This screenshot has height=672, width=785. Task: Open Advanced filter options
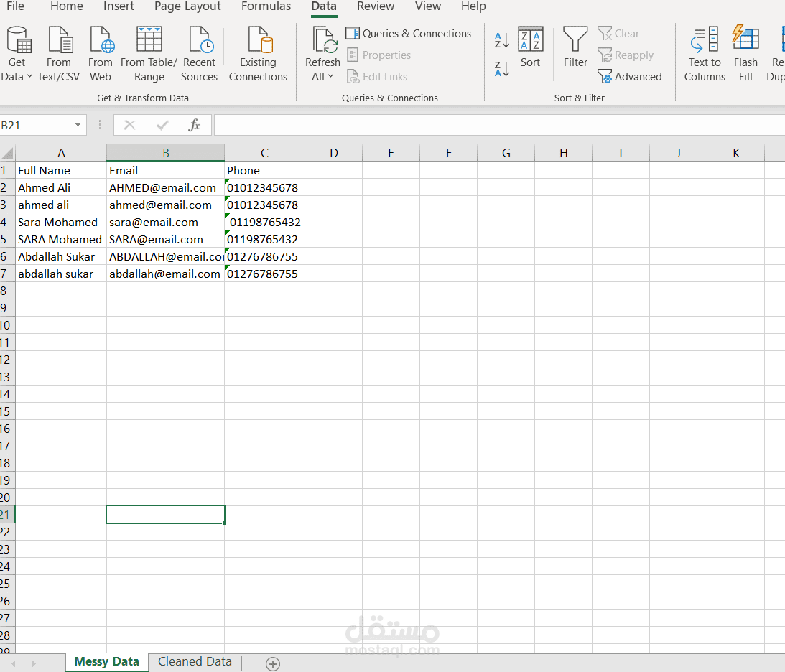(x=631, y=76)
